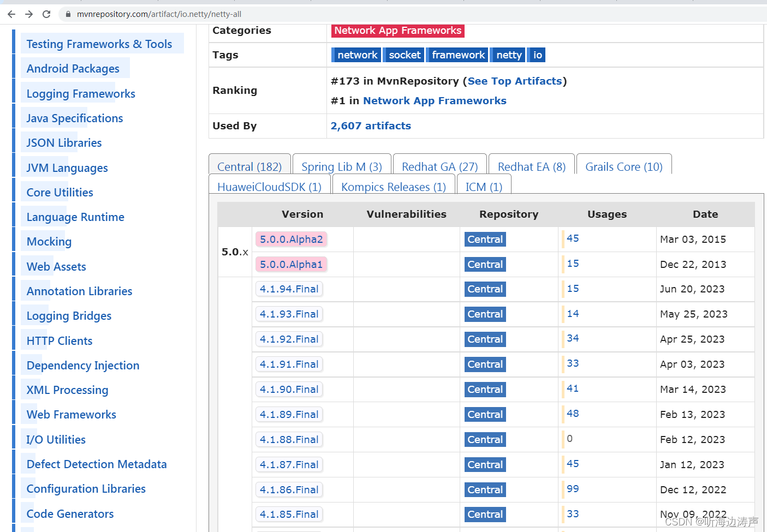Open the Spring Lib M tab

click(342, 166)
